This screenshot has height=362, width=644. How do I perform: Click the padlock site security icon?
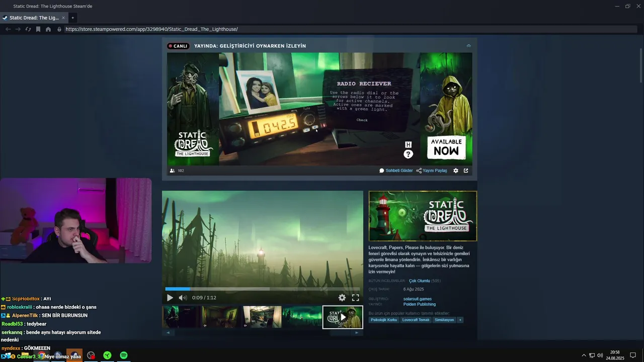[59, 29]
